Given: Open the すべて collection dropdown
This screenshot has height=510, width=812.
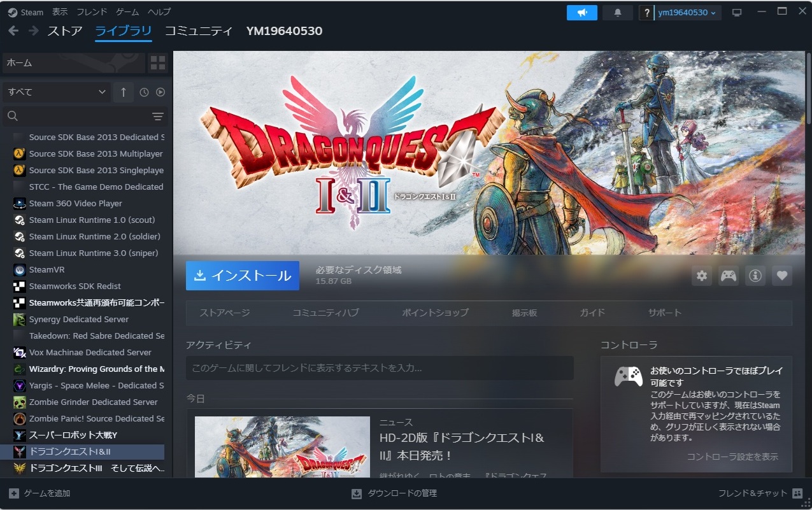Looking at the screenshot, I should [x=55, y=92].
